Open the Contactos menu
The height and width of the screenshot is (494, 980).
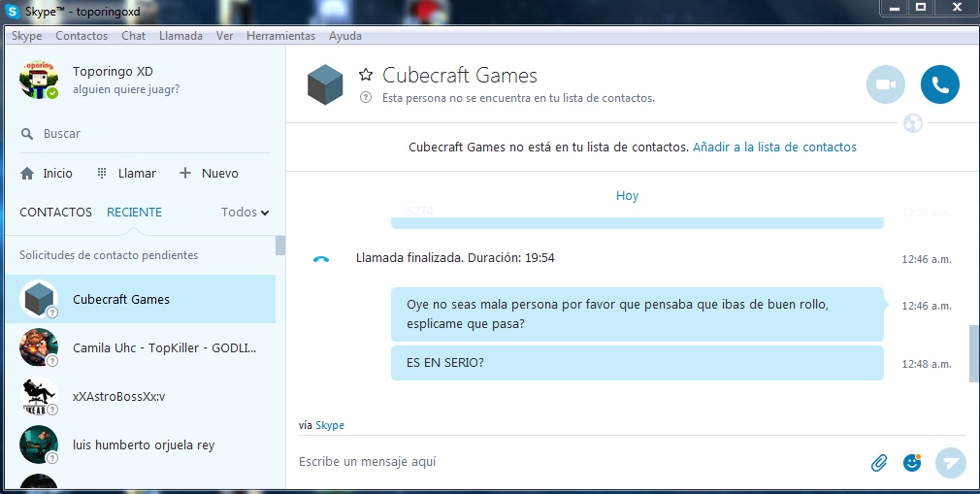pyautogui.click(x=82, y=36)
